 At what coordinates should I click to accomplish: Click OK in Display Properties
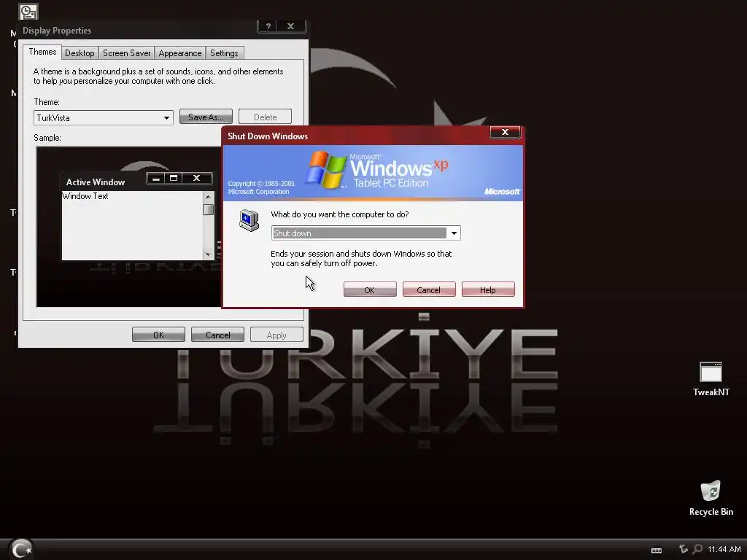point(158,335)
